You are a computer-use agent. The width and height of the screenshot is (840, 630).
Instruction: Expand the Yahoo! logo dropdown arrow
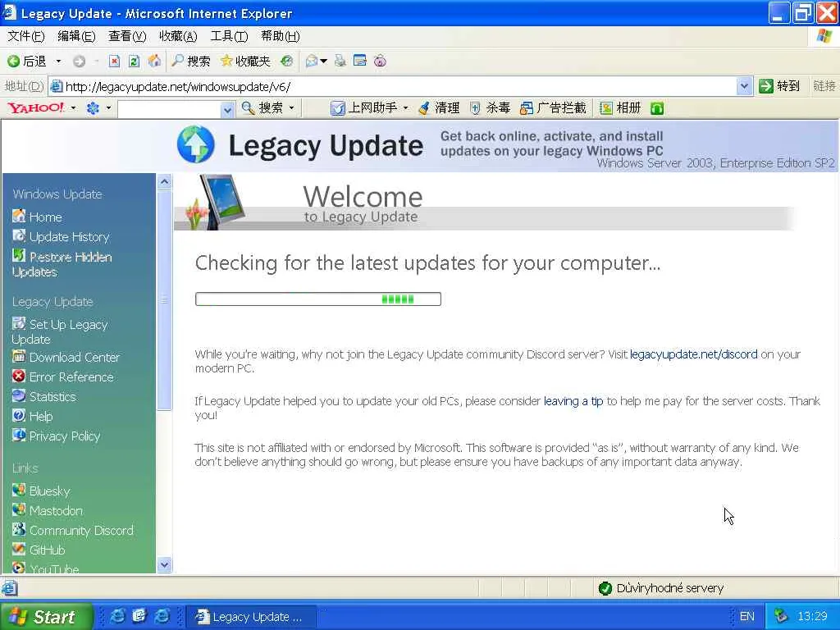[73, 108]
